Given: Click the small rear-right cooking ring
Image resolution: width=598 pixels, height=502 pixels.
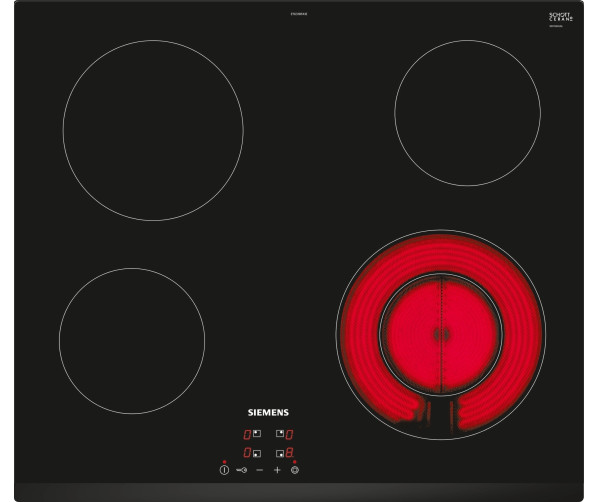Looking at the screenshot, I should coord(468,113).
